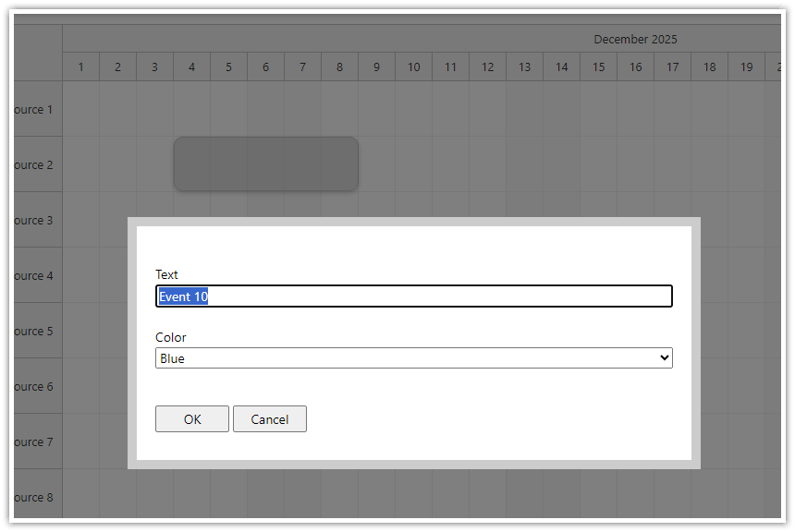The image size is (795, 532).
Task: Click the Cancel button
Action: (269, 418)
